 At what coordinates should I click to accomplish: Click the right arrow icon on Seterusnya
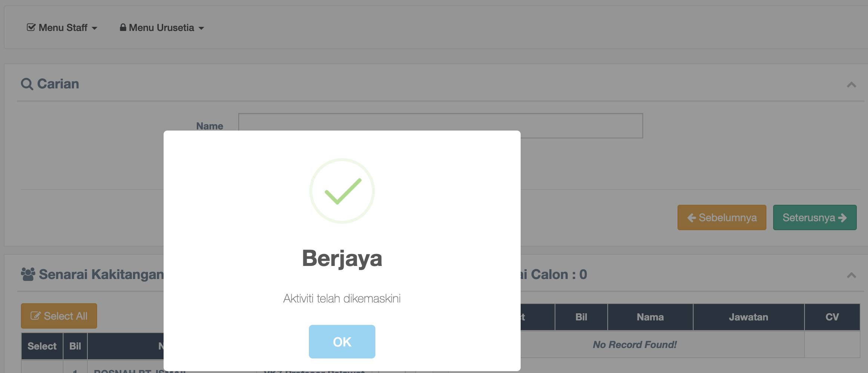(x=843, y=218)
